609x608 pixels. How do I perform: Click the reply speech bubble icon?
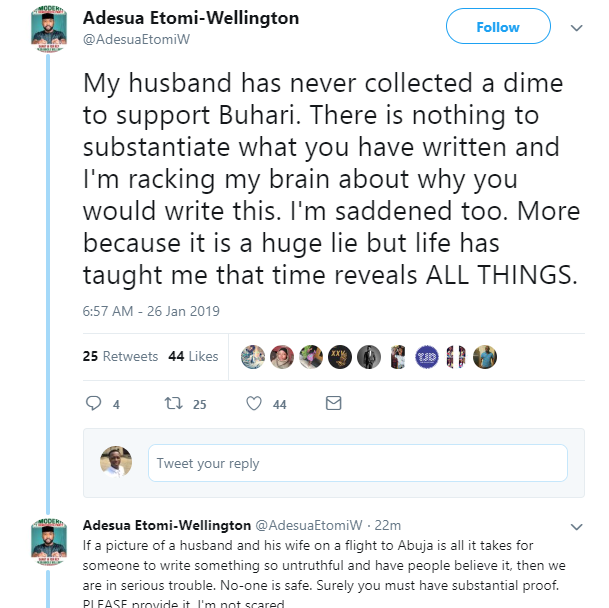click(95, 404)
